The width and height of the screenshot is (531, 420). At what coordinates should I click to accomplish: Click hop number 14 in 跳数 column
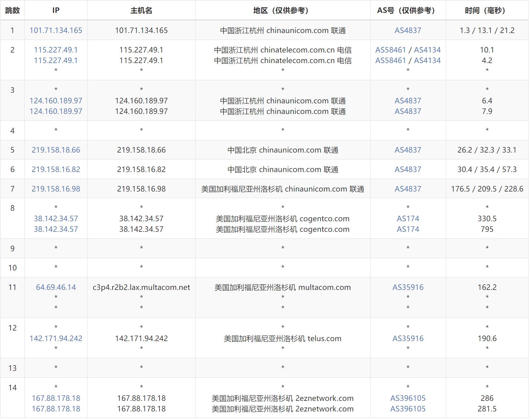tap(13, 388)
